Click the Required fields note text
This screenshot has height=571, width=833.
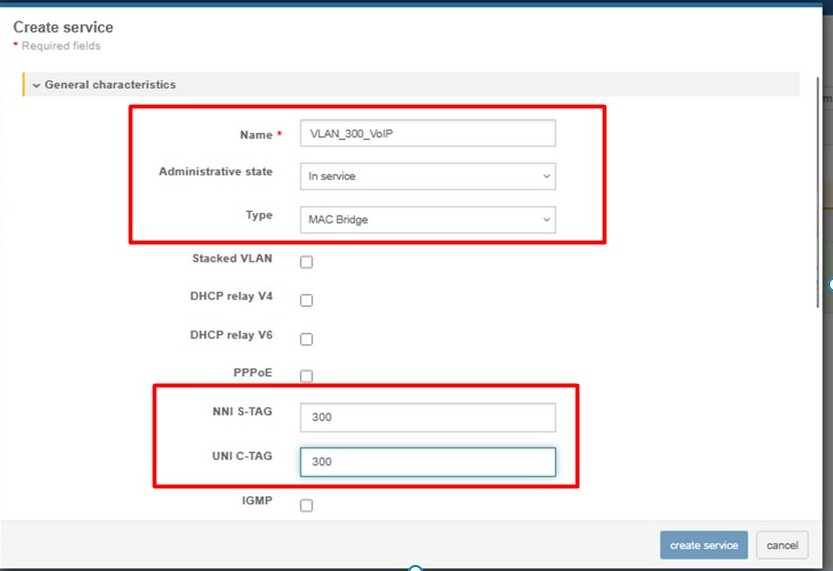[60, 46]
